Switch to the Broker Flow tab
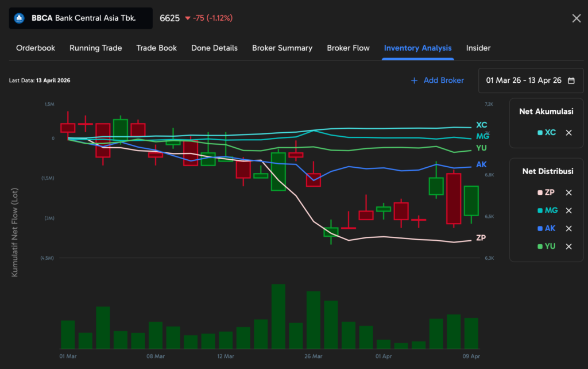The image size is (588, 369). (348, 48)
